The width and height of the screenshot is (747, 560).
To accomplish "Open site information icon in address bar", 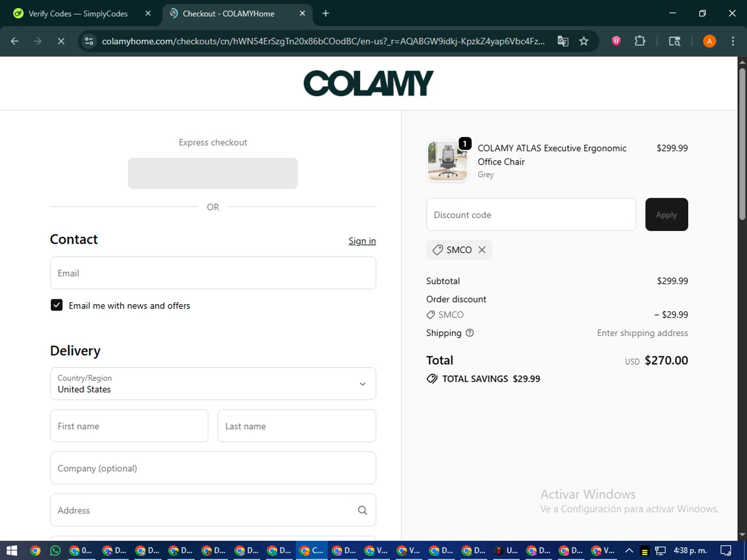I will [89, 41].
